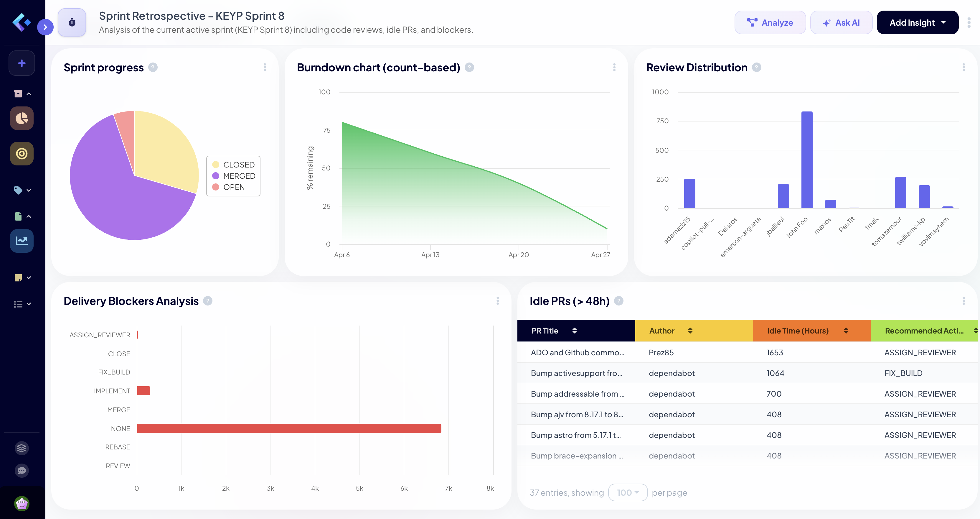Screen dimensions: 980x519
Task: Open the line chart report icon
Action: coord(22,241)
